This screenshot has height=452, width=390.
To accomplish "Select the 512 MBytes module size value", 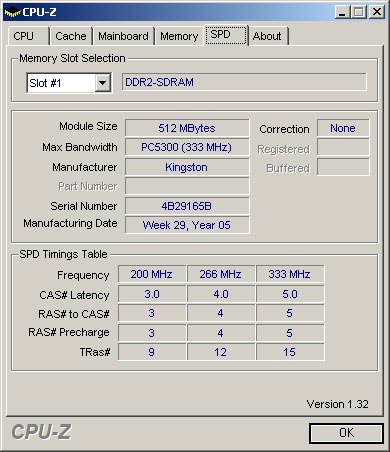I will point(187,128).
